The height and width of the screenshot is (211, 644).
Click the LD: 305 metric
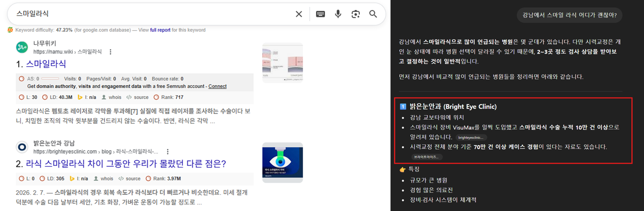point(52,179)
